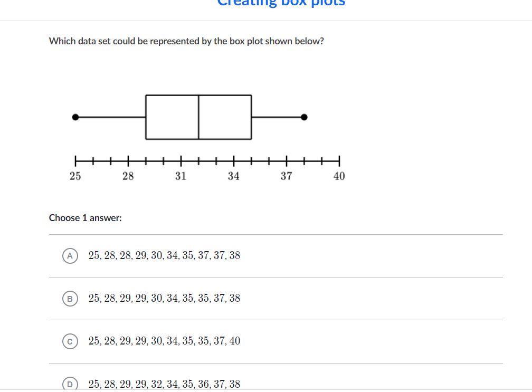This screenshot has height=392, width=532.
Task: Pick the option D radio circle
Action: tap(70, 384)
